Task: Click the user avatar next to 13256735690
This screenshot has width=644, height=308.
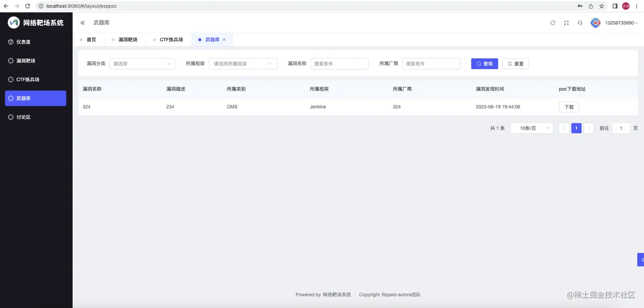Action: pyautogui.click(x=595, y=23)
